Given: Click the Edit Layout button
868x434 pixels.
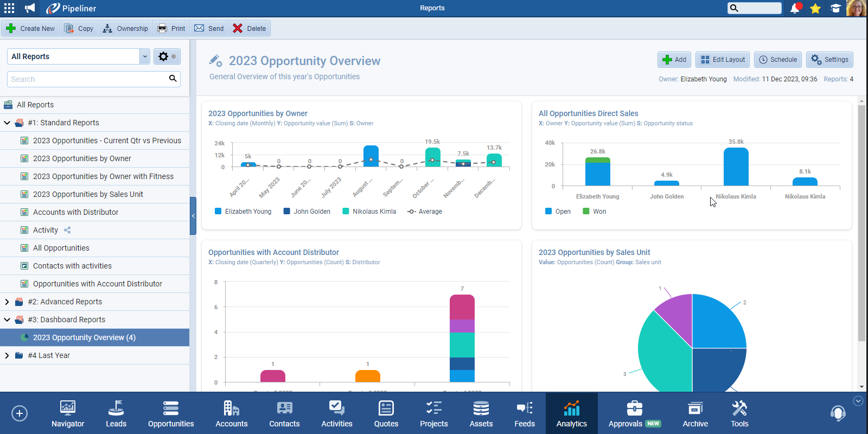Looking at the screenshot, I should 723,60.
